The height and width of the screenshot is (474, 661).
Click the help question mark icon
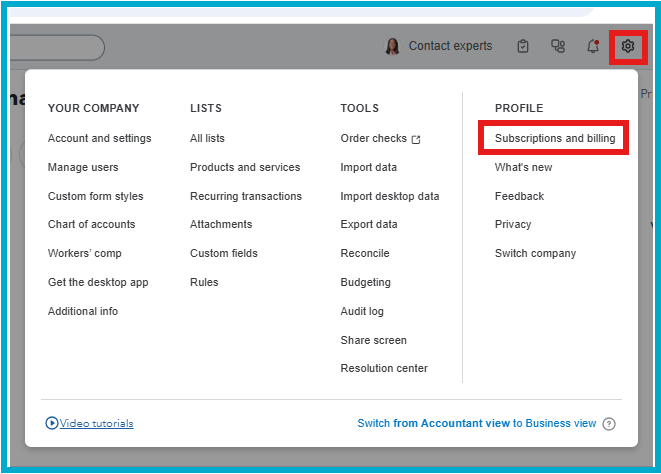[x=609, y=424]
